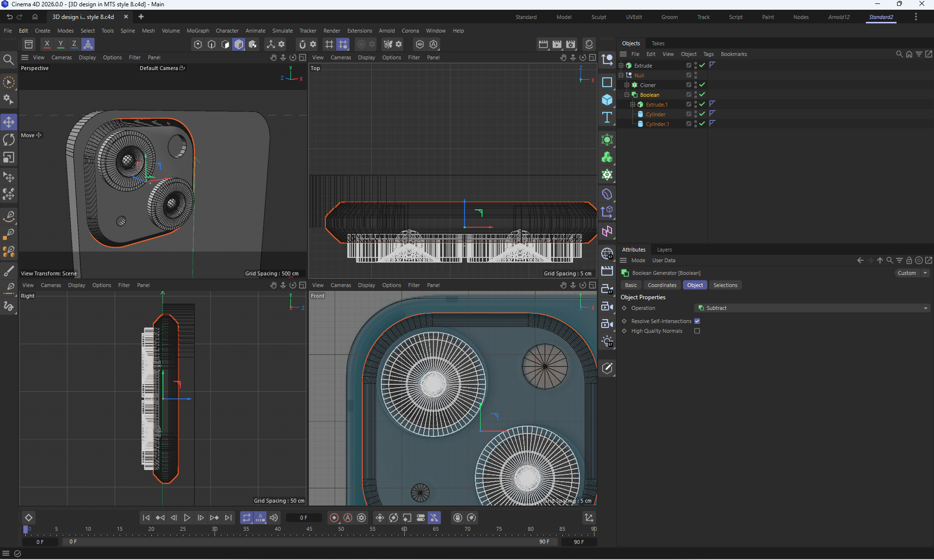
Task: Select the Move tool in left toolbar
Action: coord(9,122)
